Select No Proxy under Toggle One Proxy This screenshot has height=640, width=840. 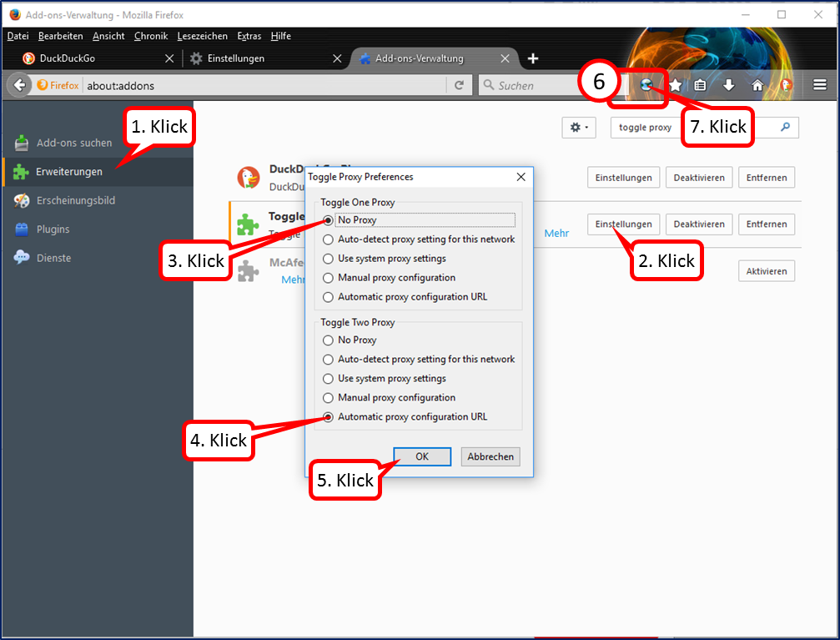tap(328, 220)
